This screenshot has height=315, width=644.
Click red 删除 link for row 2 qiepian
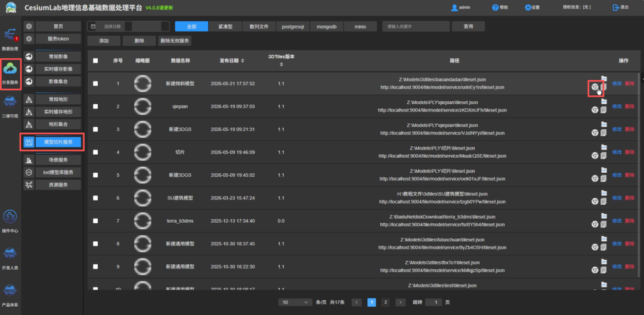[629, 106]
